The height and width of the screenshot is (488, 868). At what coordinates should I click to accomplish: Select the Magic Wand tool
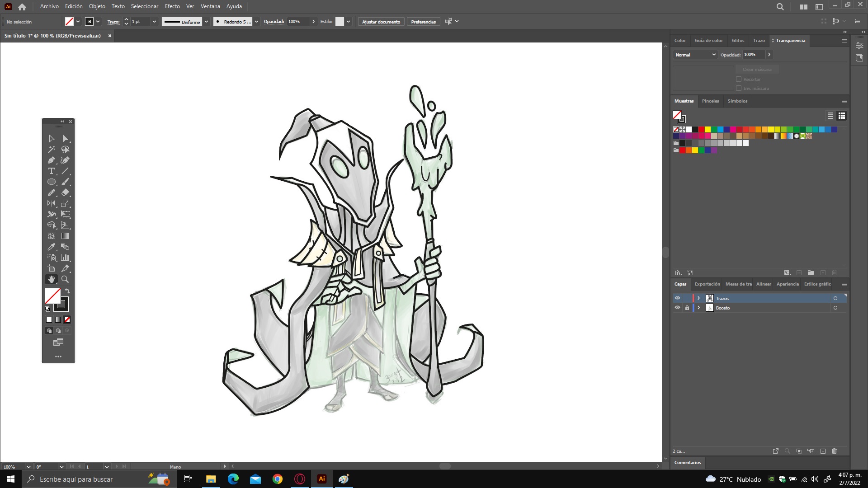[52, 150]
